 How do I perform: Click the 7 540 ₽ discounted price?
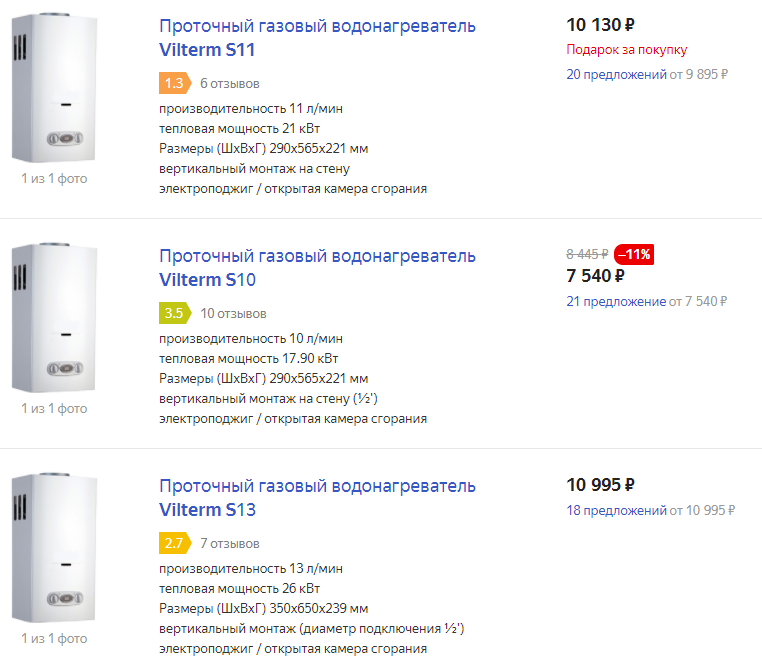pyautogui.click(x=595, y=275)
